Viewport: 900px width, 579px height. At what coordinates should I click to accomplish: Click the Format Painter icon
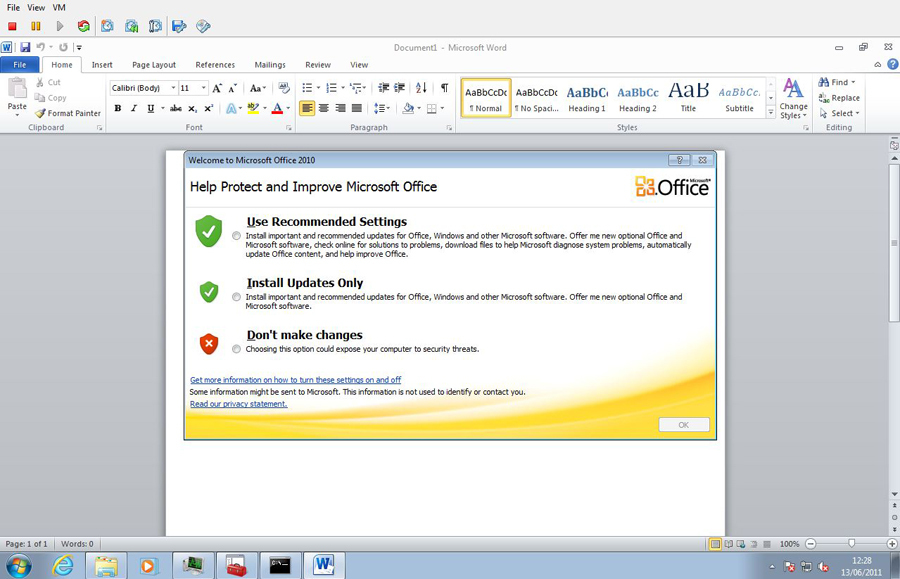(x=68, y=113)
